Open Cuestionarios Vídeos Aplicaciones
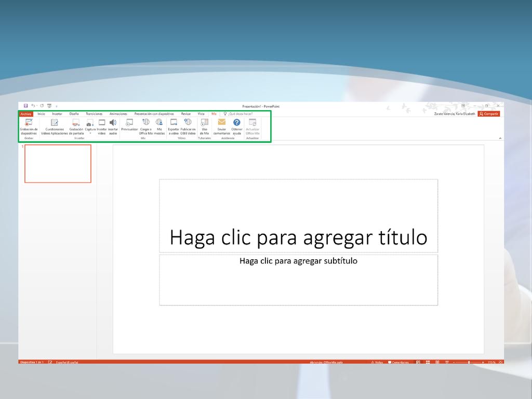Screen dimensions: 532x399 pyautogui.click(x=54, y=127)
